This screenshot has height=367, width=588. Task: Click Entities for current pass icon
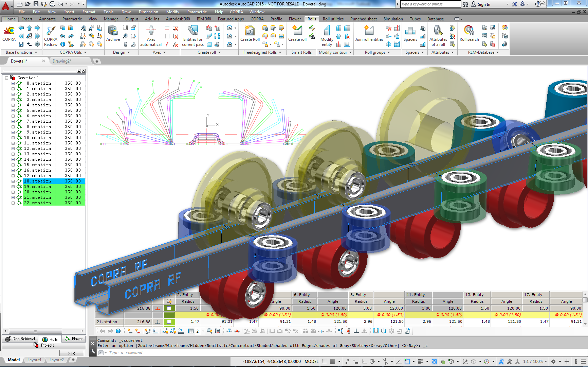tap(192, 31)
